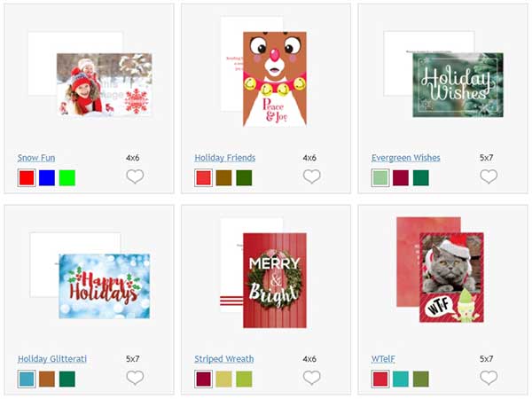Pick yellow swatch under Striped Wreath
The image size is (532, 399).
(x=224, y=379)
